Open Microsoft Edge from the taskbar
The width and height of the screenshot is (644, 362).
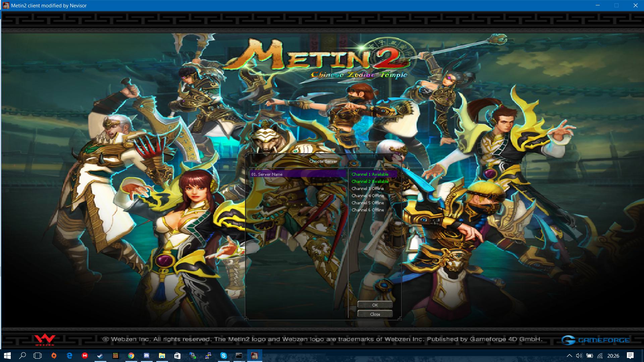[69, 356]
